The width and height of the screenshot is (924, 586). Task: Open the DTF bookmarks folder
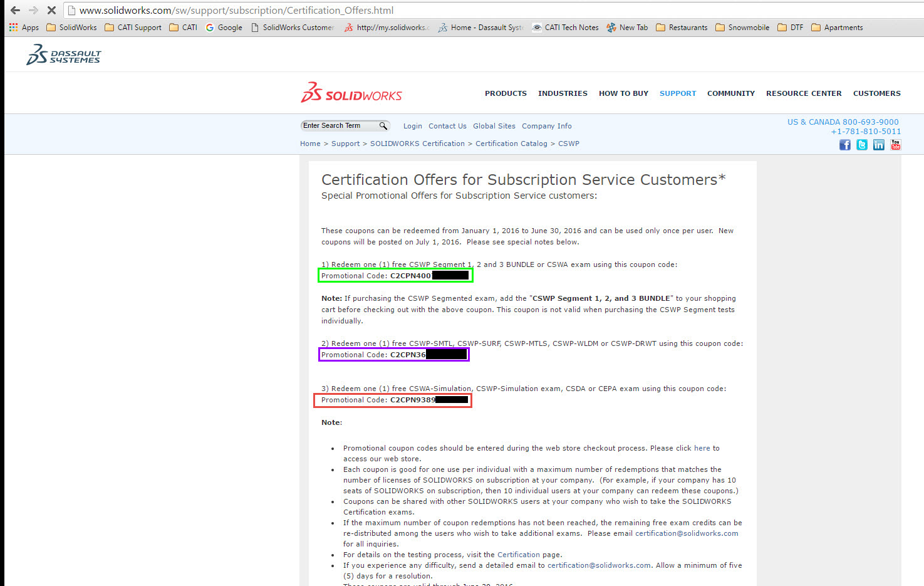[790, 28]
